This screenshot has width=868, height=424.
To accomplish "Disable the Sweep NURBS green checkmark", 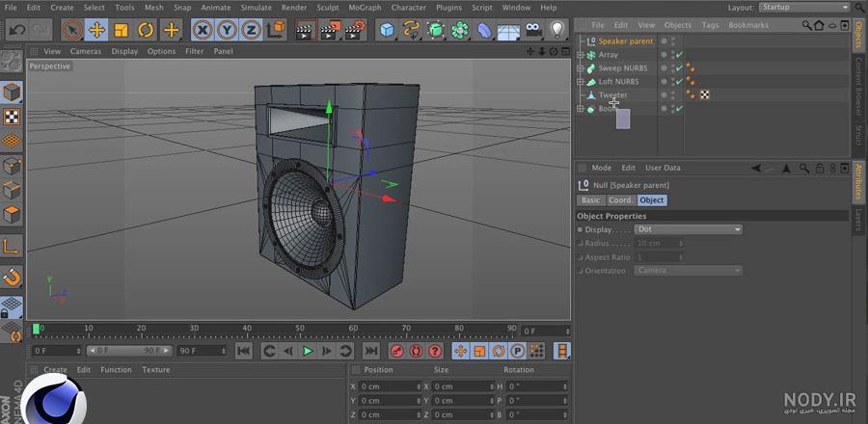I will [679, 68].
